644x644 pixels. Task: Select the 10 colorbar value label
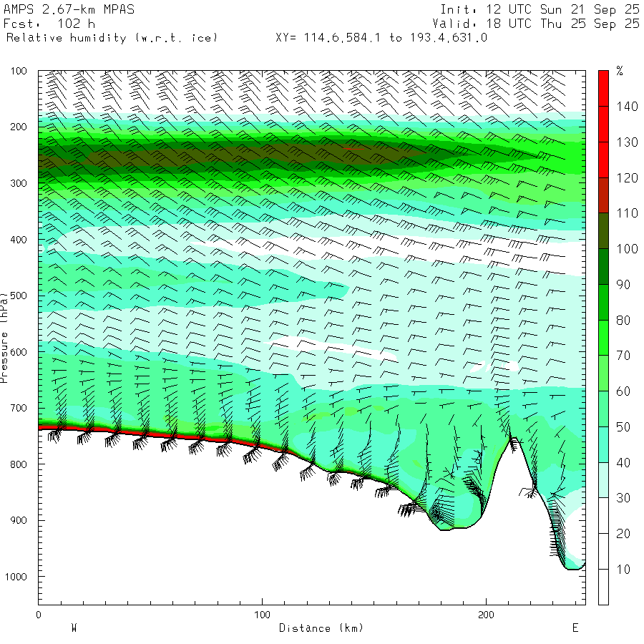[x=623, y=570]
